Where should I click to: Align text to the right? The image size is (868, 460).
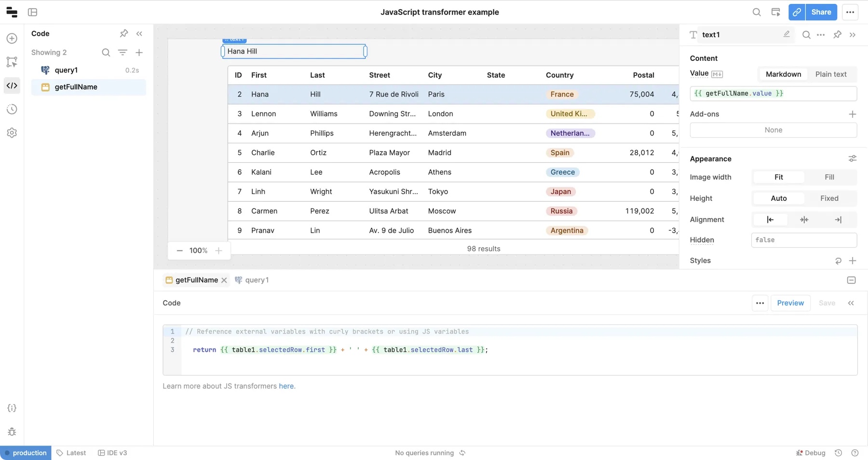point(838,220)
